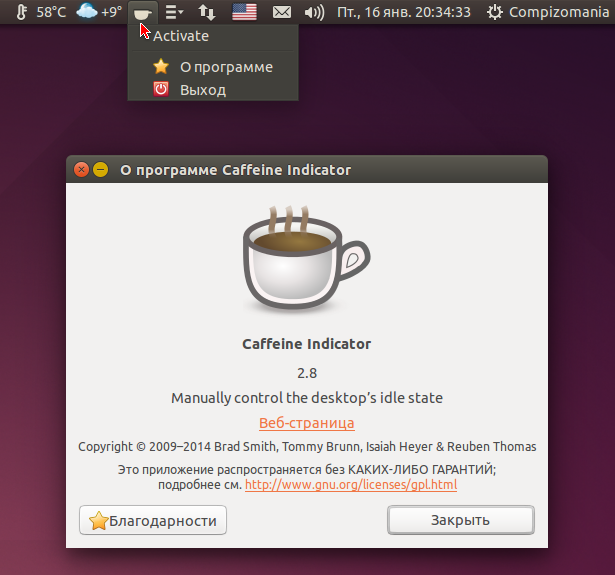Click the star icon beside О программе
The width and height of the screenshot is (615, 575).
161,67
